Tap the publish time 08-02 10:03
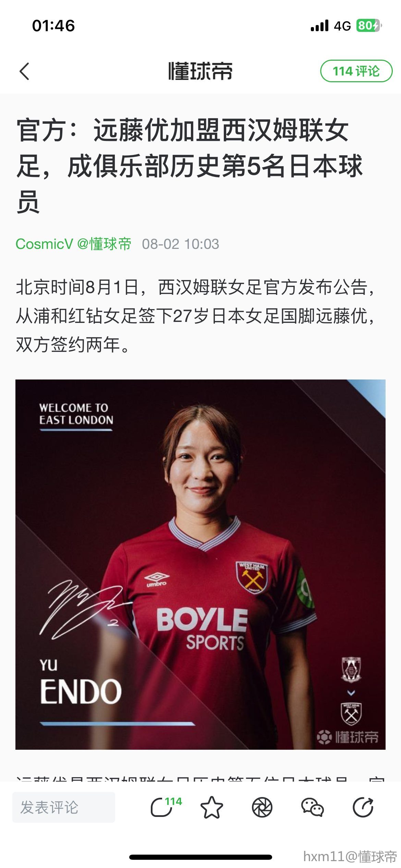 (x=181, y=244)
